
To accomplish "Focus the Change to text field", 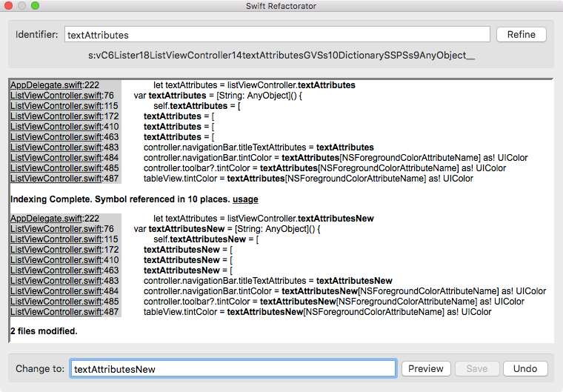I will pos(233,368).
